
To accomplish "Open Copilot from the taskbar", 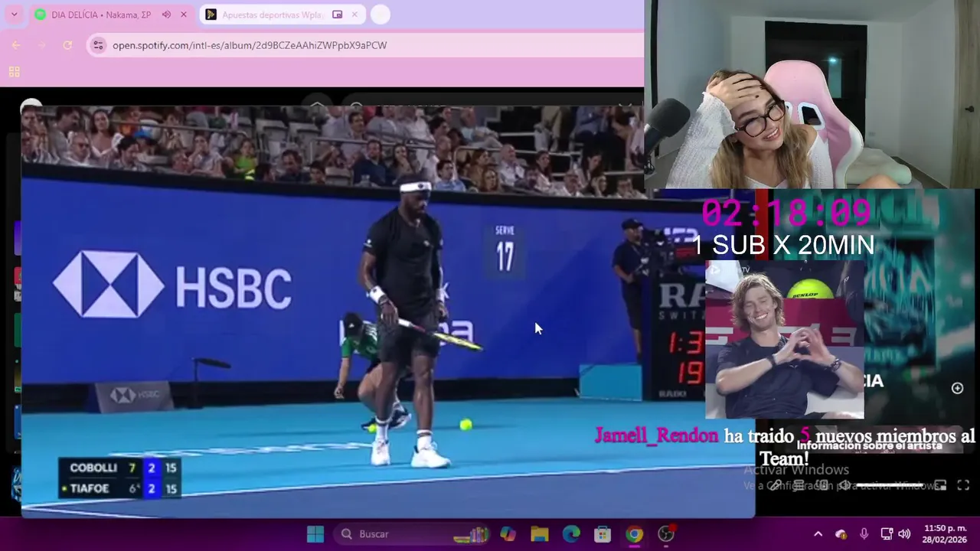I will 508,534.
